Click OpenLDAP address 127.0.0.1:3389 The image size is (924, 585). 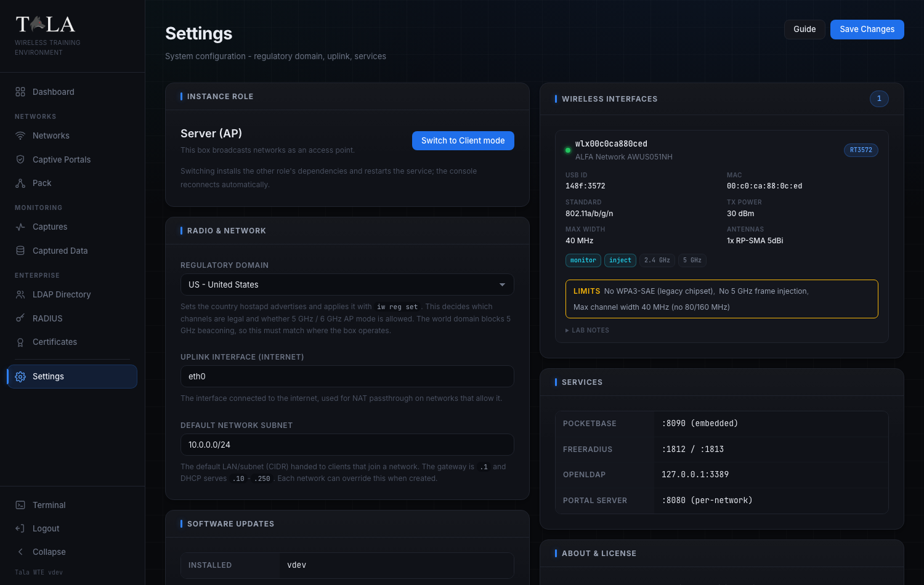[x=695, y=474]
